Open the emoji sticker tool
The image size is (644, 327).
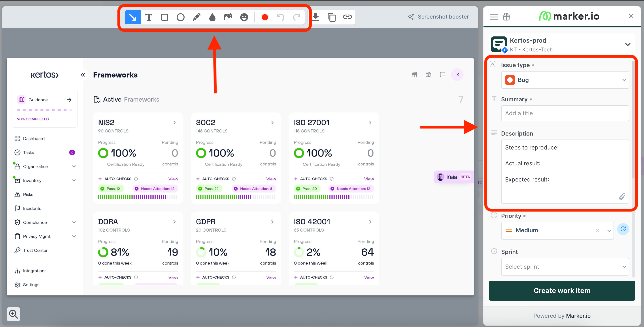click(x=244, y=17)
